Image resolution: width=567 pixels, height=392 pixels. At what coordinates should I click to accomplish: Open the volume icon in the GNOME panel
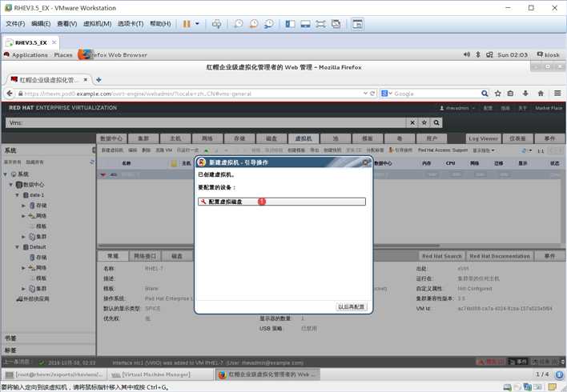467,54
